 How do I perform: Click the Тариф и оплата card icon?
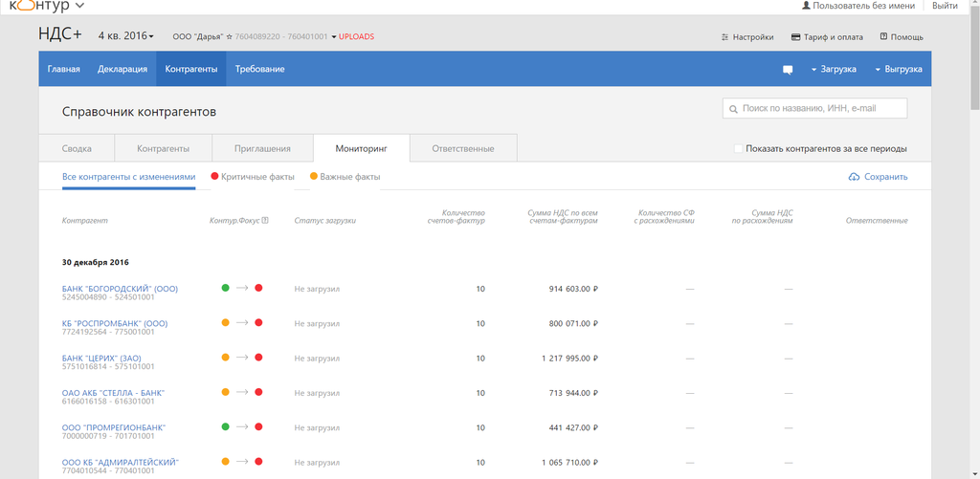click(795, 37)
